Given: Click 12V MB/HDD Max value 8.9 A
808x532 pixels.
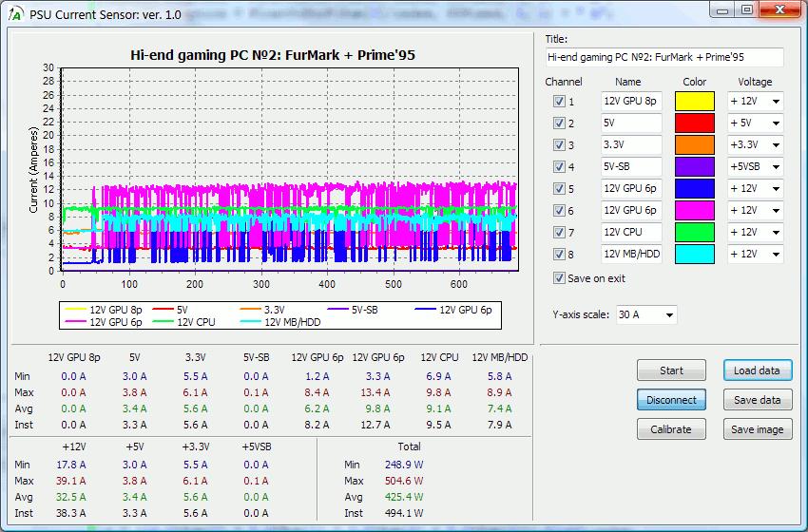Looking at the screenshot, I should (x=499, y=392).
